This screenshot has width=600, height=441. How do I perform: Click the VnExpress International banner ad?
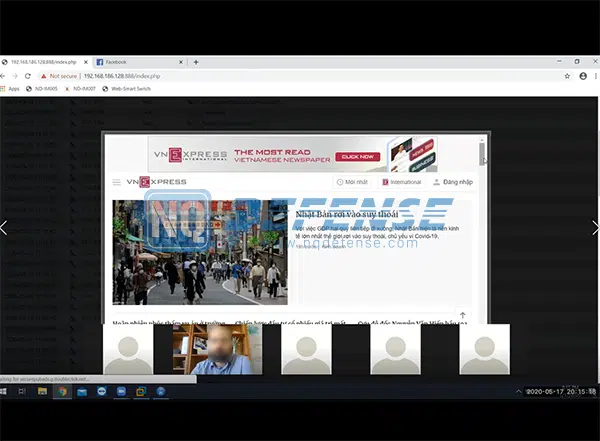(x=293, y=154)
